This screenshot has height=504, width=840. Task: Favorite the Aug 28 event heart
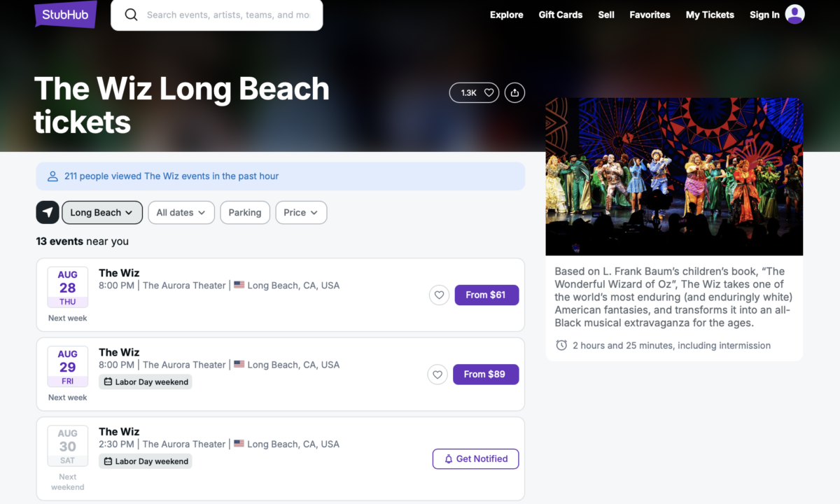pos(439,295)
